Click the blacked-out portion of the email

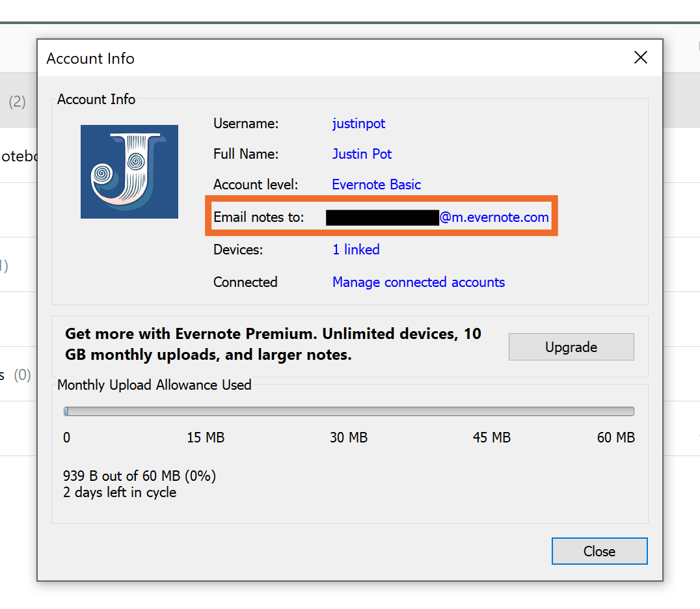click(383, 217)
